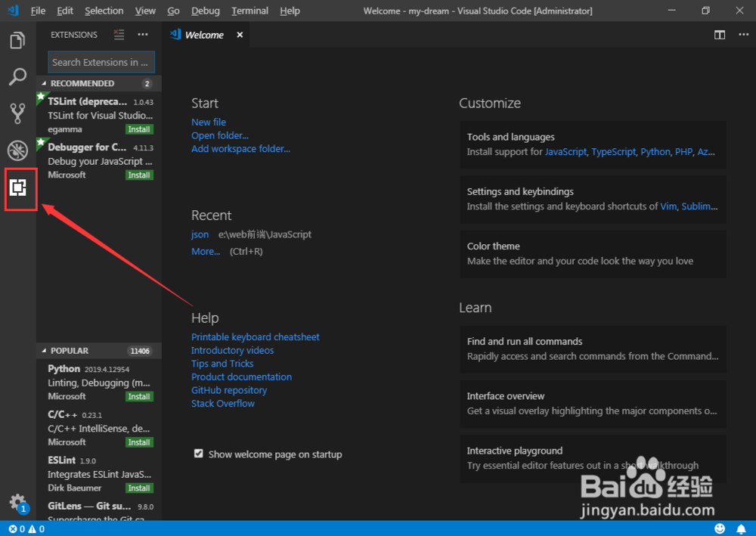The height and width of the screenshot is (536, 756).
Task: Install the C/C++ extension
Action: click(x=139, y=442)
